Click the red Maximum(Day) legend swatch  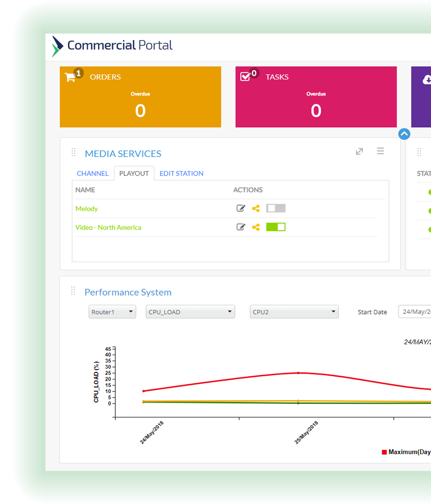click(x=384, y=452)
